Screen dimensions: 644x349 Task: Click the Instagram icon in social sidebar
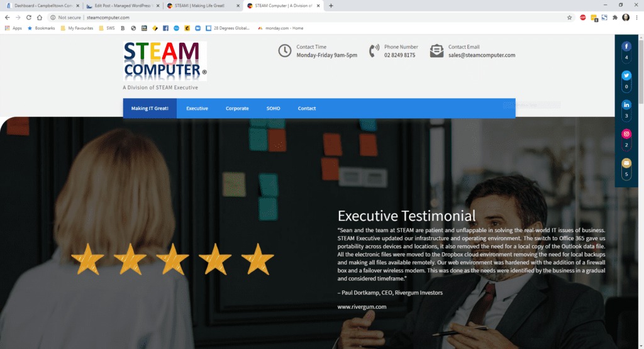point(626,134)
